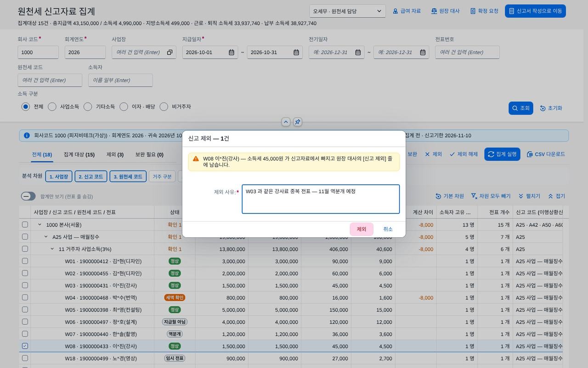Click the 확정 요청 document icon
The width and height of the screenshot is (588, 368).
tap(473, 11)
